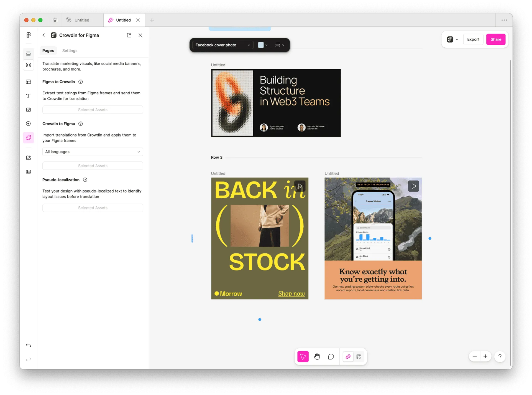Click the help icon beside Crowdin to Figma
Viewport: 532px width, 395px height.
[x=81, y=124]
